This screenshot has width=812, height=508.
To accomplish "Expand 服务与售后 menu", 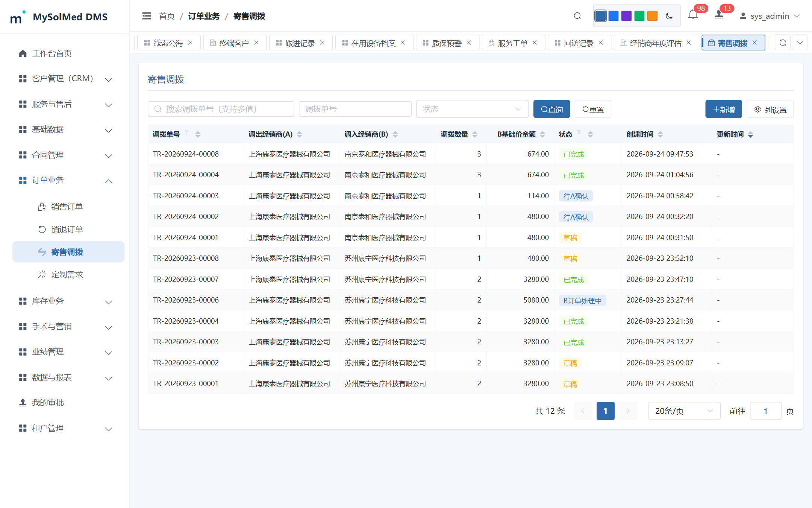I will coord(68,104).
